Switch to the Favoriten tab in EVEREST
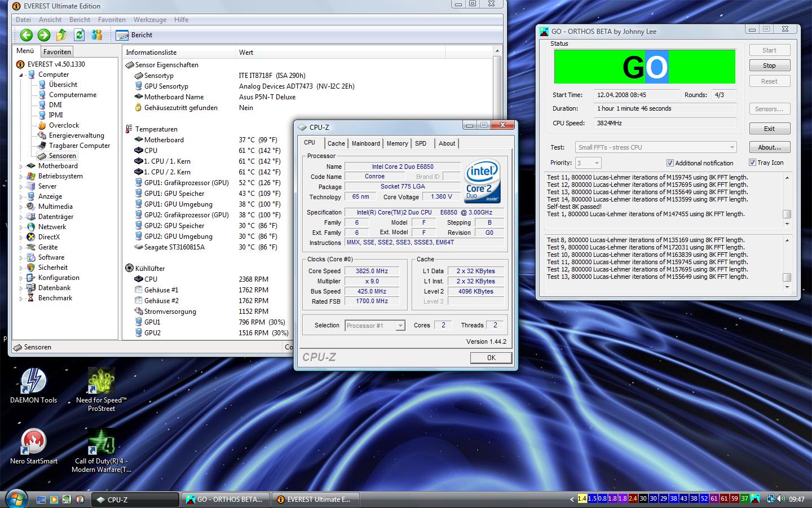Screen dimensions: 812x508 (x=57, y=51)
